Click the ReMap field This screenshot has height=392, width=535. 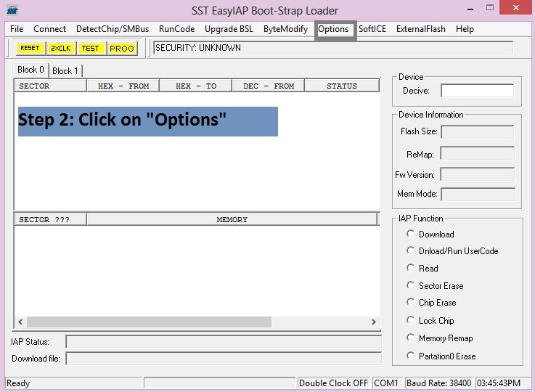[x=478, y=153]
